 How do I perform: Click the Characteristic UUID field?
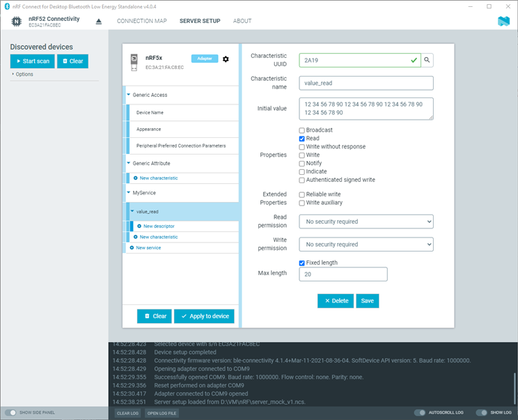tap(360, 60)
